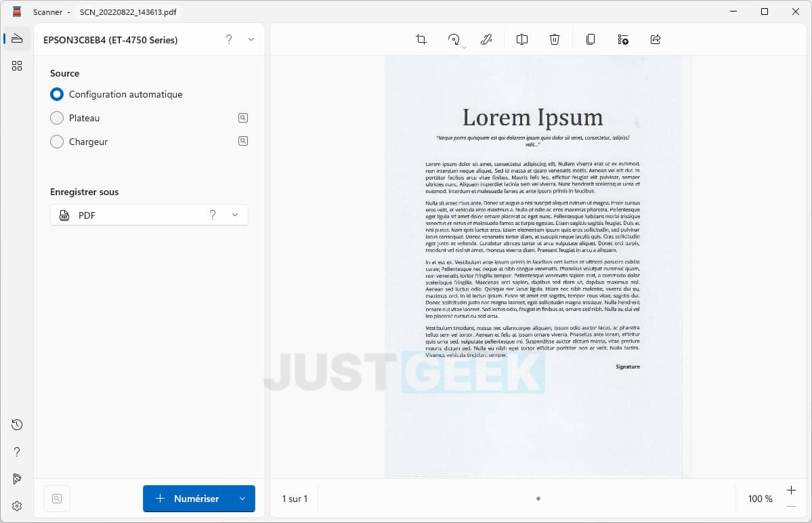This screenshot has height=523, width=812.
Task: Open scan history
Action: [x=17, y=425]
